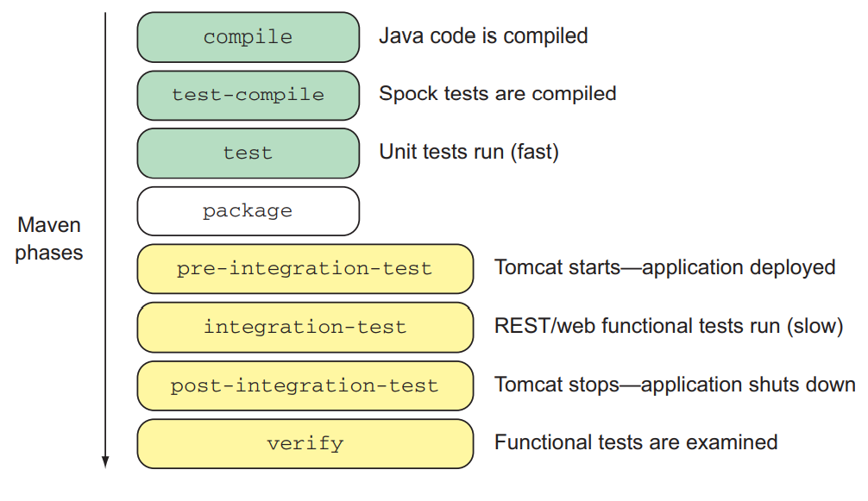868x501 pixels.
Task: Click the '(fast)' word in description
Action: pyautogui.click(x=534, y=153)
